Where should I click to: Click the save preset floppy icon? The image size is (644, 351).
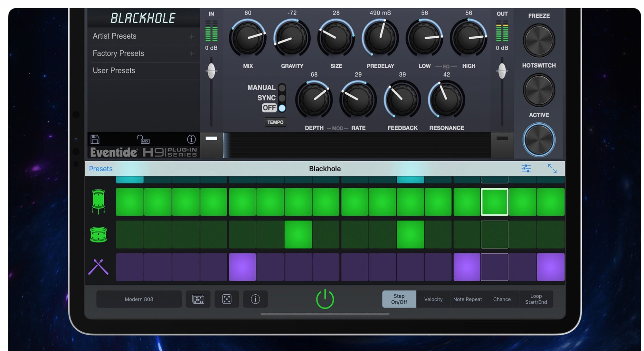point(95,139)
